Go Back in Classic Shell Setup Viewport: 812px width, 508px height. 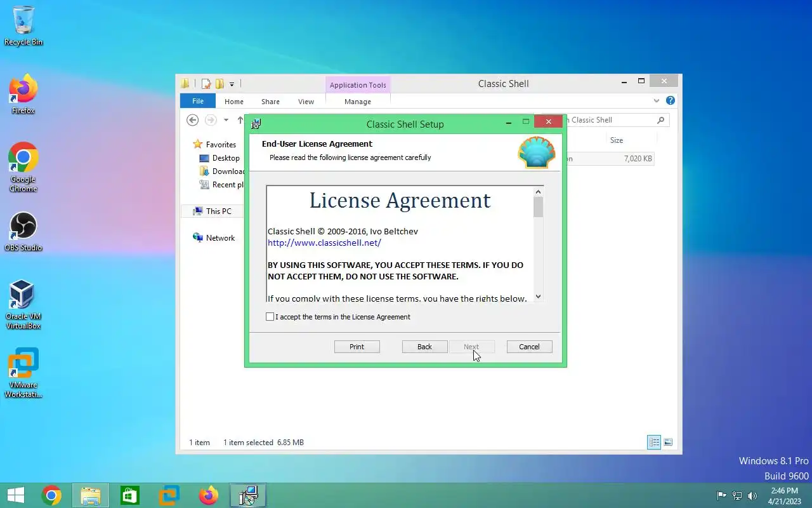pos(424,347)
